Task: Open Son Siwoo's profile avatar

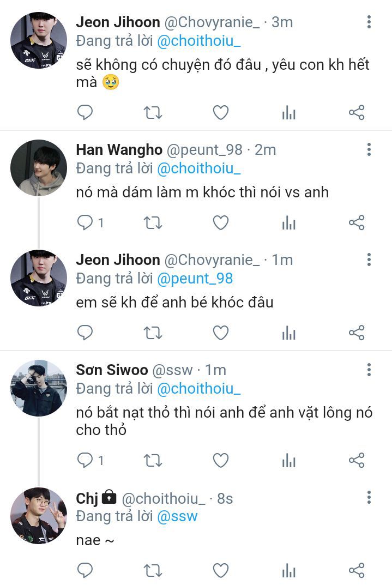Action: click(38, 388)
